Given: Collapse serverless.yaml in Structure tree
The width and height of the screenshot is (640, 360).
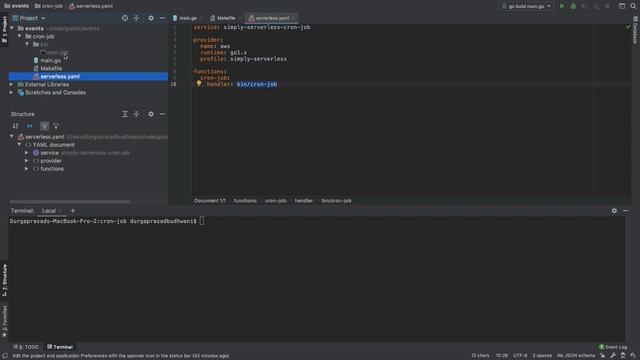Looking at the screenshot, I should (x=12, y=137).
